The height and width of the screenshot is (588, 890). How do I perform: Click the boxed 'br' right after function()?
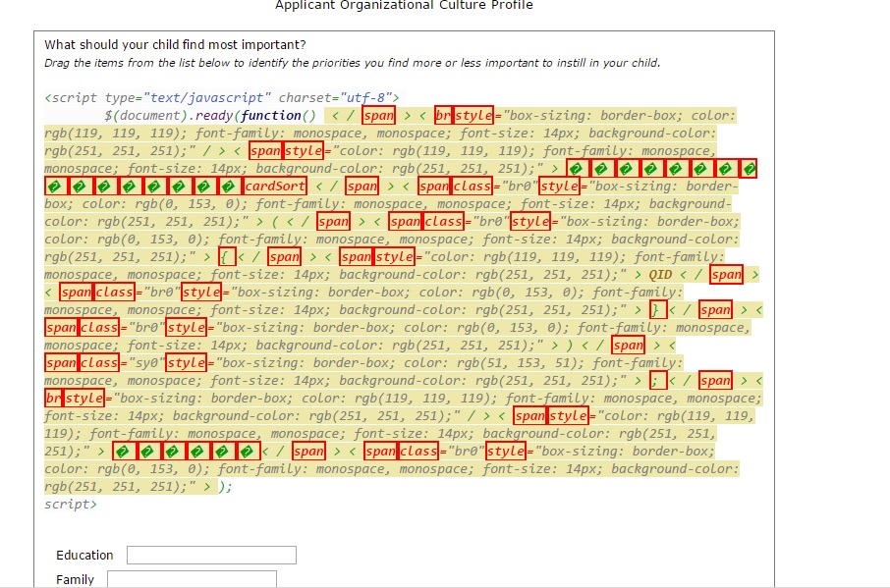(x=442, y=116)
